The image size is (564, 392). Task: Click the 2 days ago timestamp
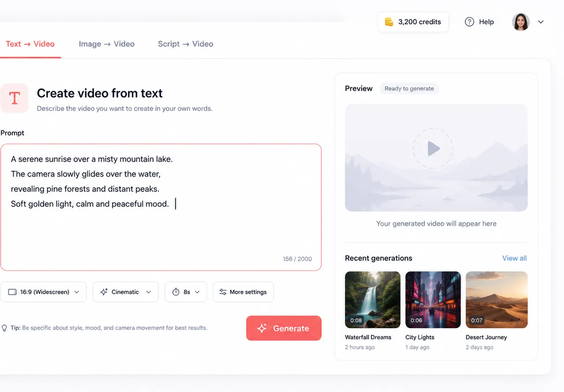tap(479, 348)
